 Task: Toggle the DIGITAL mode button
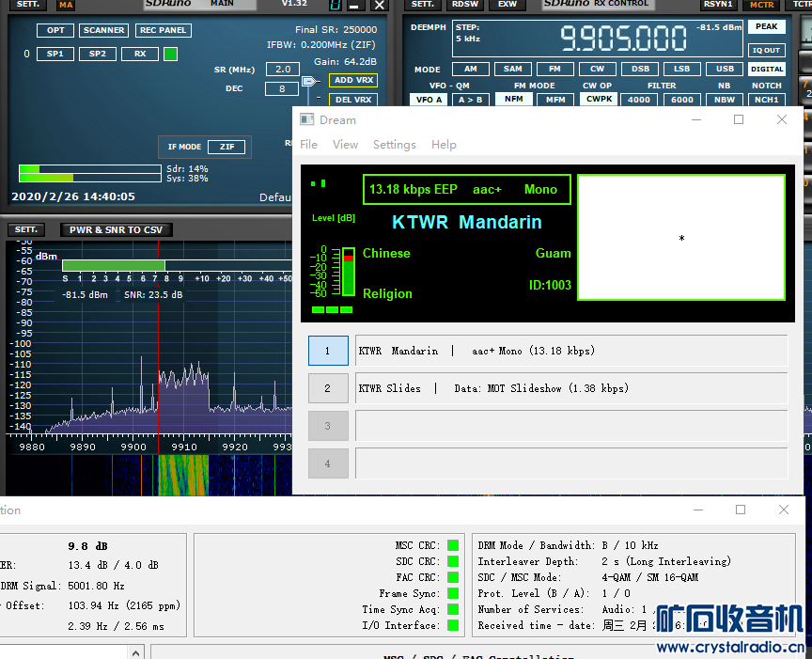tap(766, 70)
